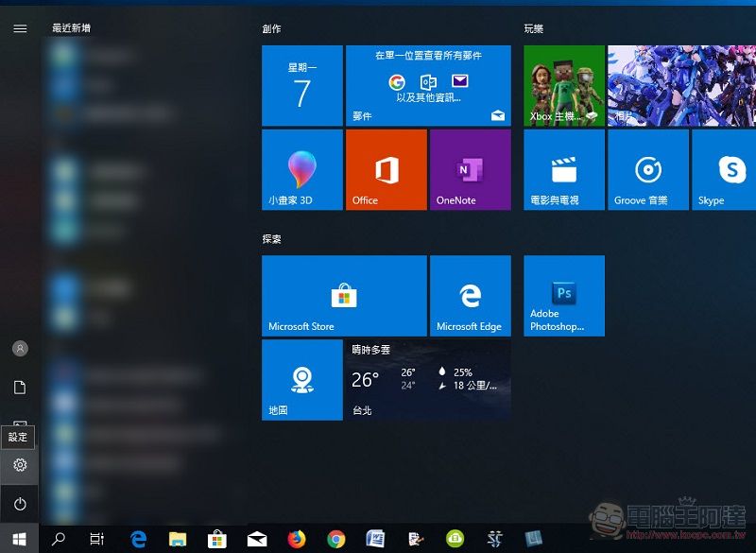Launch the Office tile
The width and height of the screenshot is (756, 553).
click(386, 170)
